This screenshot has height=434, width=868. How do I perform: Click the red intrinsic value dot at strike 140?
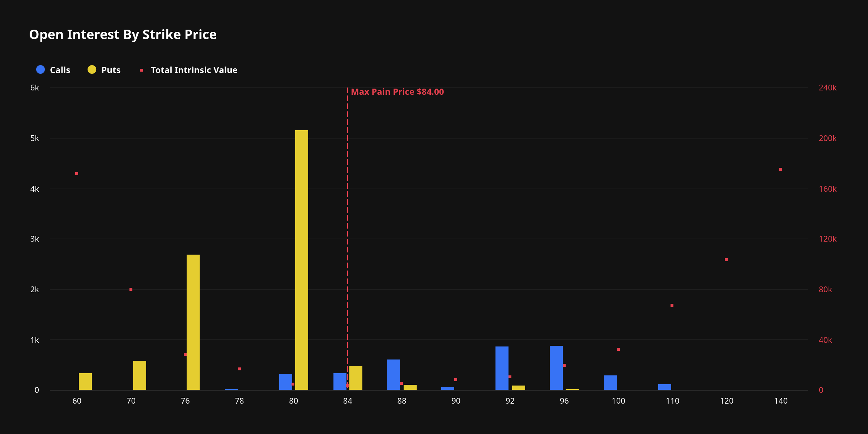pyautogui.click(x=780, y=169)
